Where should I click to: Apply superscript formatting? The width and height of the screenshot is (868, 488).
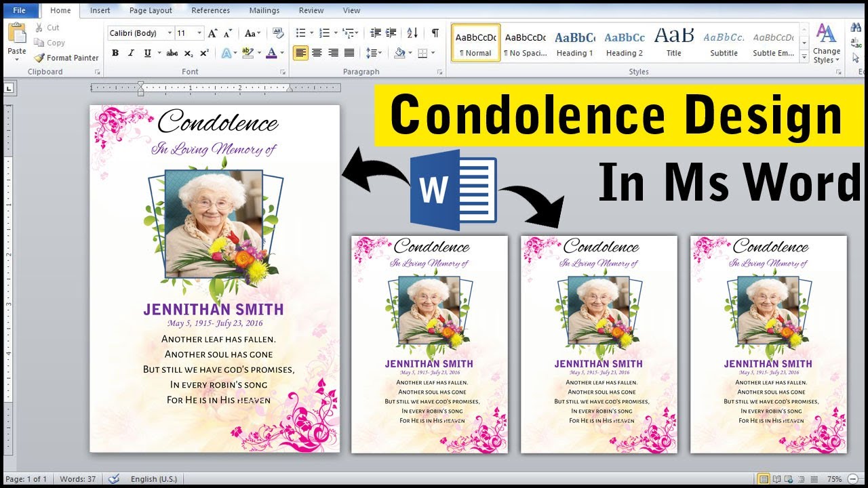coord(204,53)
